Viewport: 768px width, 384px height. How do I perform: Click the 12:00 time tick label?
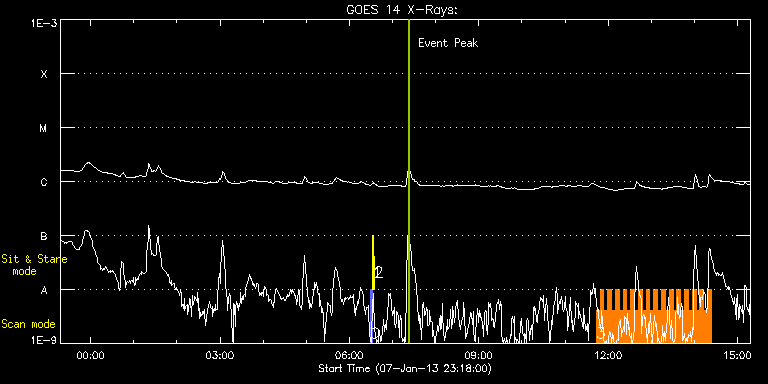pyautogui.click(x=608, y=355)
